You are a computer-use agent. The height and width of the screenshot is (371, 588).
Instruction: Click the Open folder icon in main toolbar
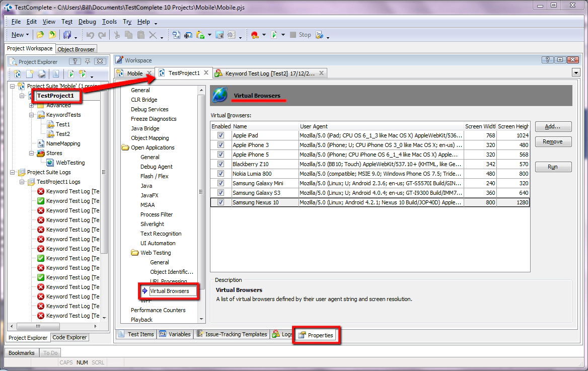[40, 35]
